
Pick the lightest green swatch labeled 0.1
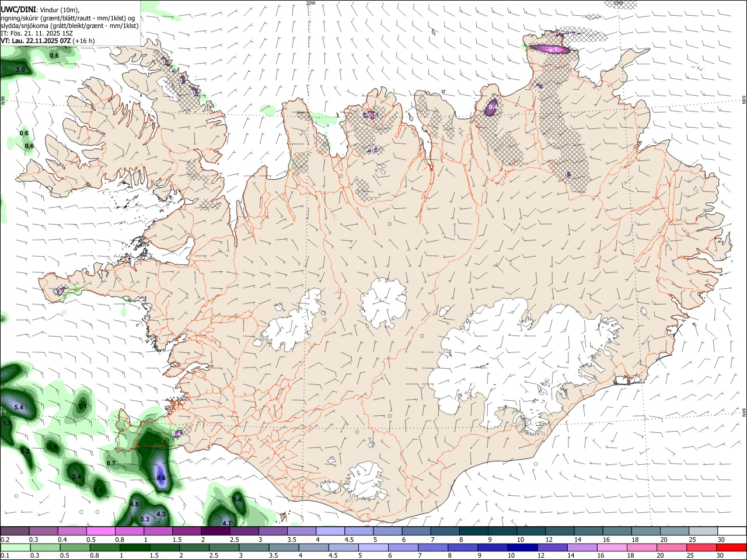15,548
